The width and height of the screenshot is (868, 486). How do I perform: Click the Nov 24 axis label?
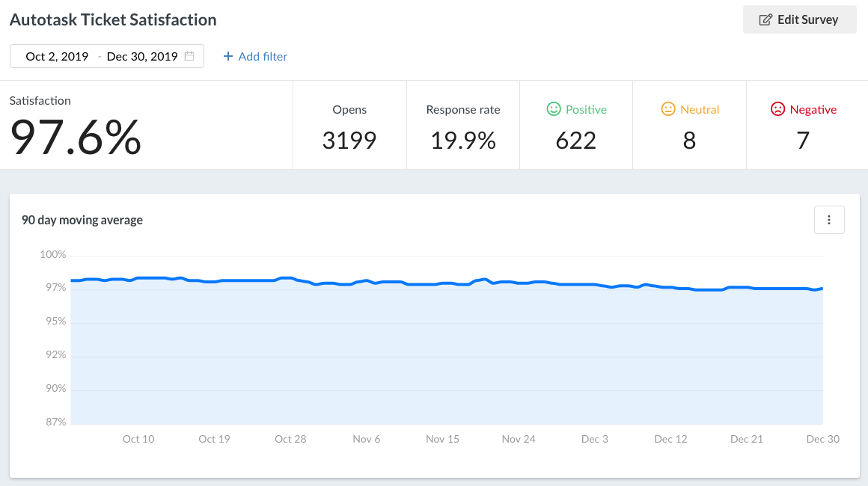pos(519,439)
